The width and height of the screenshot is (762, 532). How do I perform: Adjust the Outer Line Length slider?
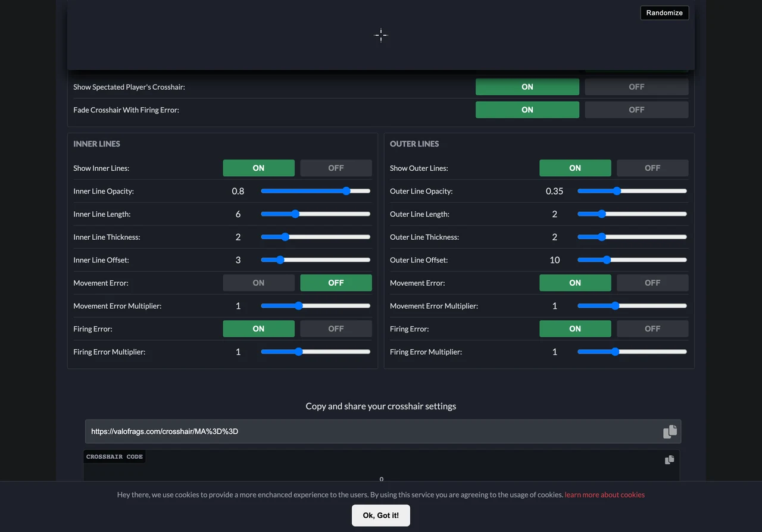(x=632, y=214)
